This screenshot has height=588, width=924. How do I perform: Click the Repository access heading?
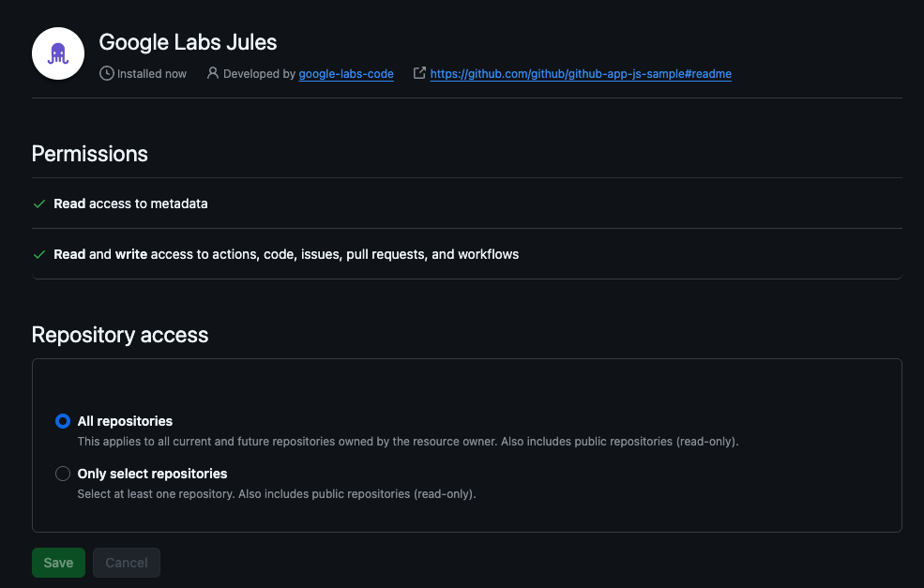coord(120,335)
